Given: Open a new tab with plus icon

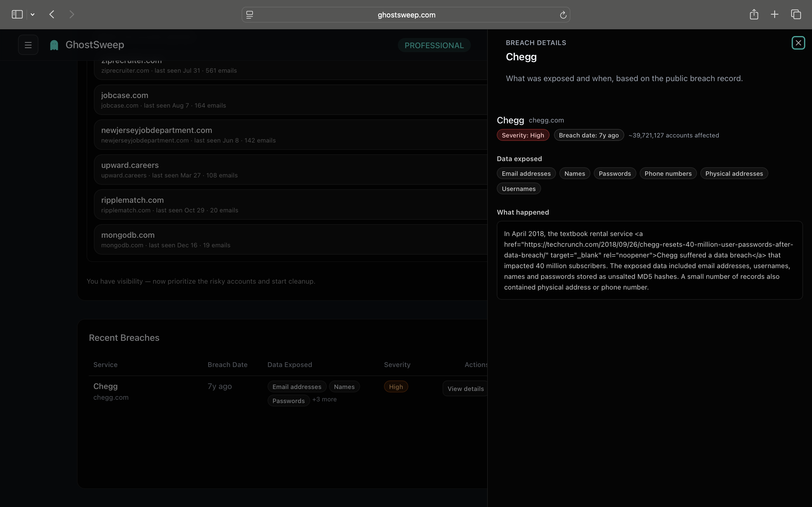Looking at the screenshot, I should (775, 14).
